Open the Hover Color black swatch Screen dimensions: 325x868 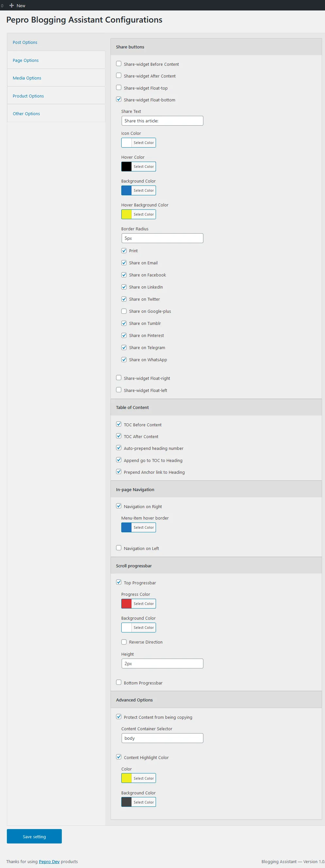coord(127,167)
